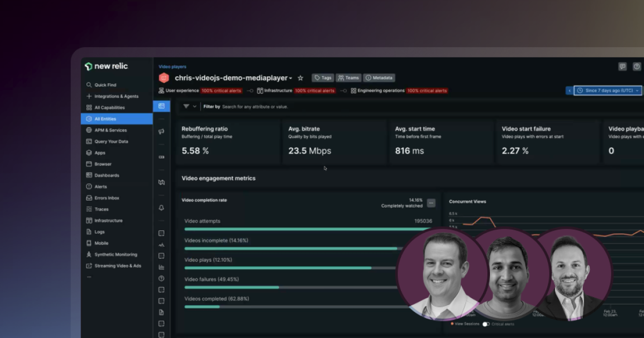The image size is (644, 338).
Task: Select the megaphone icon in the vertical strip
Action: point(161,131)
